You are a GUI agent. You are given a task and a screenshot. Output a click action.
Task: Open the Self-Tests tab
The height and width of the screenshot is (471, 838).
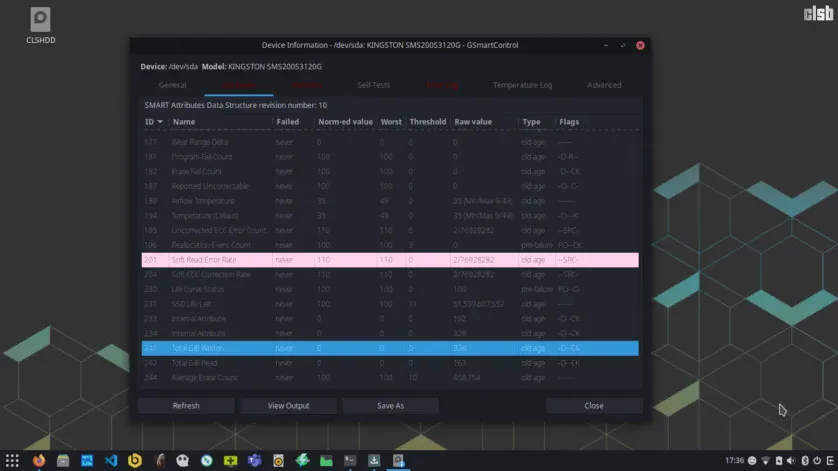point(375,86)
